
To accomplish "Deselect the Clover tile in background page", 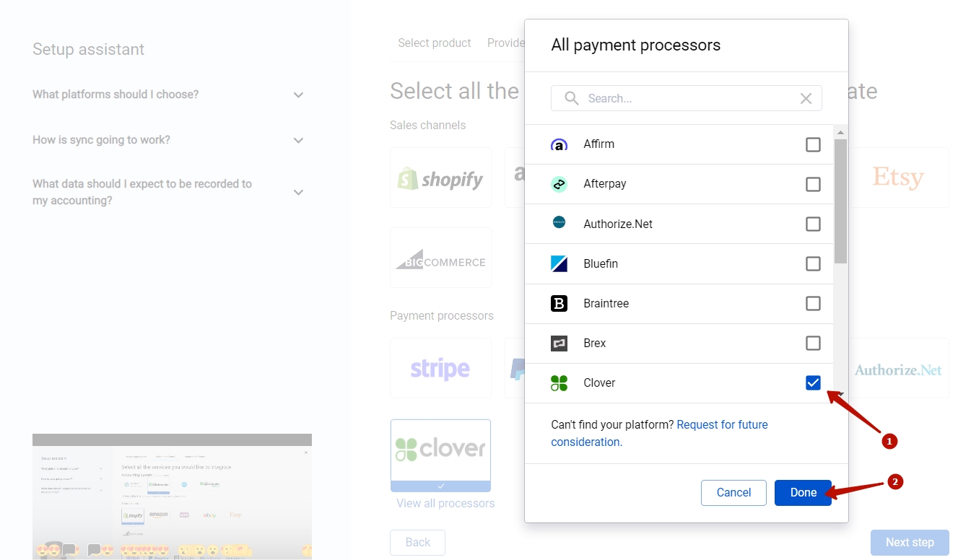I will (440, 455).
